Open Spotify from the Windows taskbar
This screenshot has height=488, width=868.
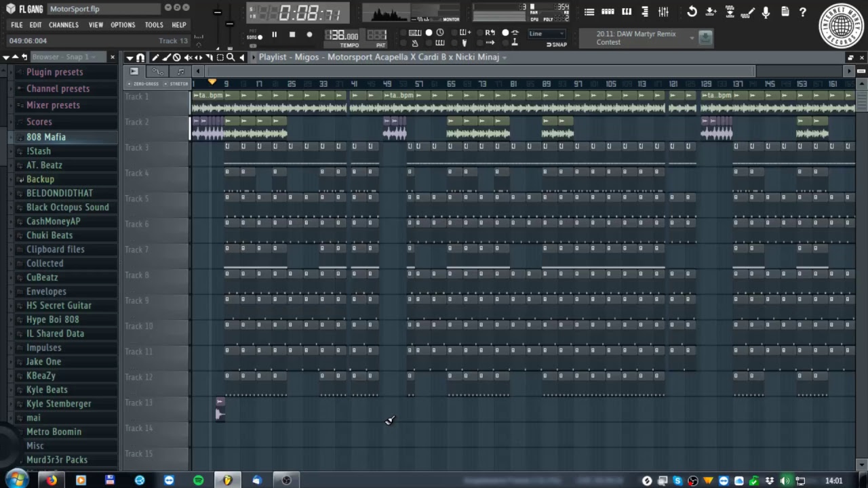[x=198, y=480]
